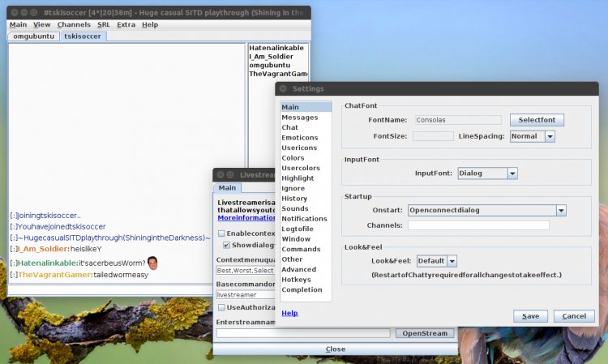The width and height of the screenshot is (608, 364).
Task: Click TheVagrantGamer's name in the chat message
Action: [x=55, y=275]
